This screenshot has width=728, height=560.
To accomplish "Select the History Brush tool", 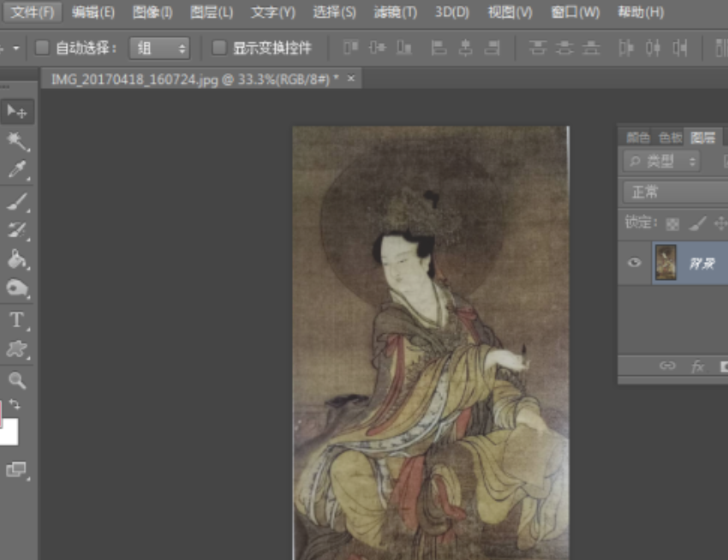I will (17, 231).
